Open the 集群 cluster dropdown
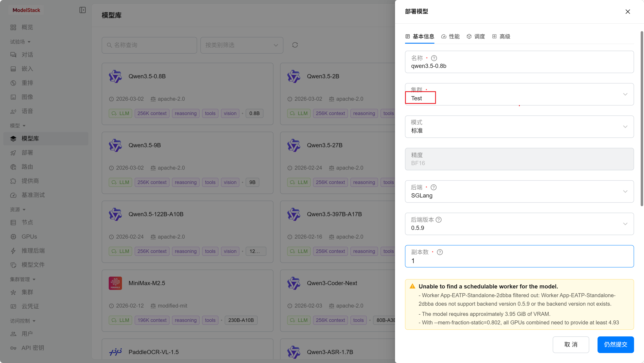644x363 pixels. point(519,94)
